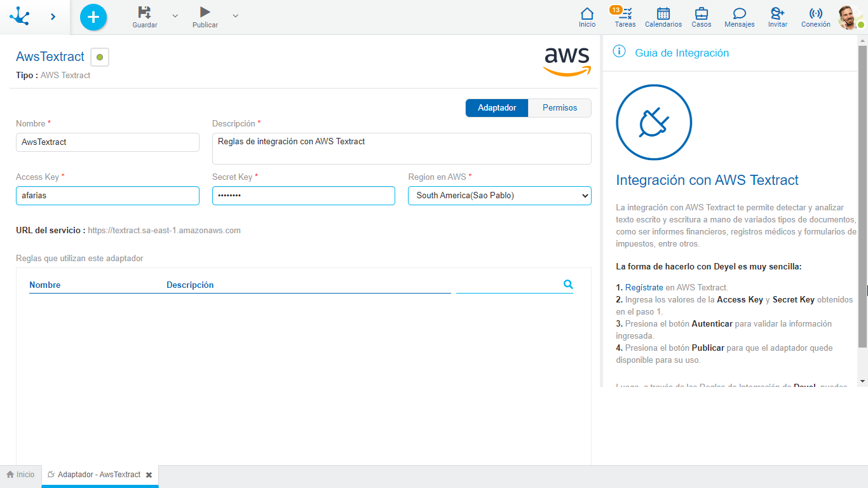The height and width of the screenshot is (488, 868).
Task: Click the Publicar play icon
Action: 205,12
